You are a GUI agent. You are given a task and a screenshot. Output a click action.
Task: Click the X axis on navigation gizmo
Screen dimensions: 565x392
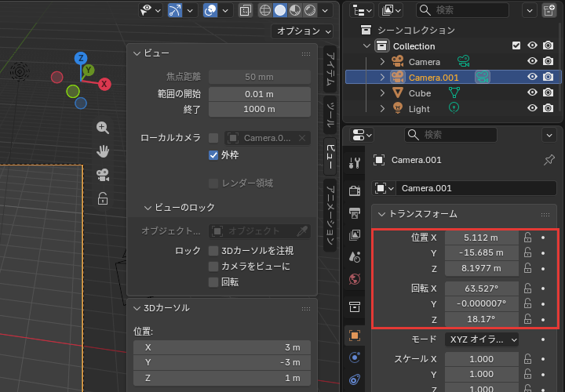point(104,84)
